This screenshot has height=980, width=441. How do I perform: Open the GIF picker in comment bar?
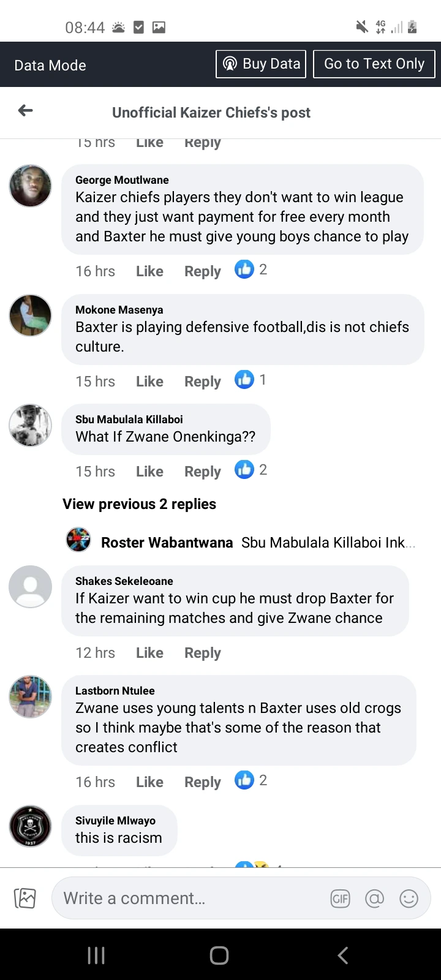point(341,898)
